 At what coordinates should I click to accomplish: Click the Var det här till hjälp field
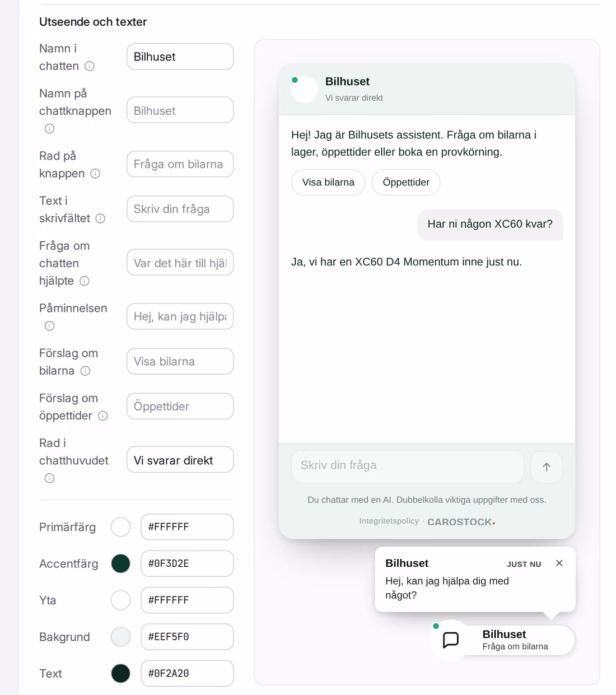[x=180, y=263]
